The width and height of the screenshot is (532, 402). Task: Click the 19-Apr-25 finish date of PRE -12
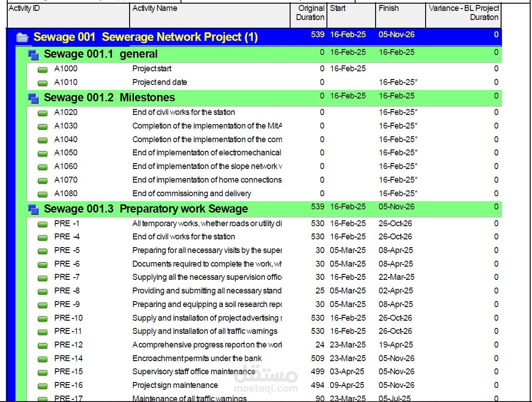tap(396, 345)
